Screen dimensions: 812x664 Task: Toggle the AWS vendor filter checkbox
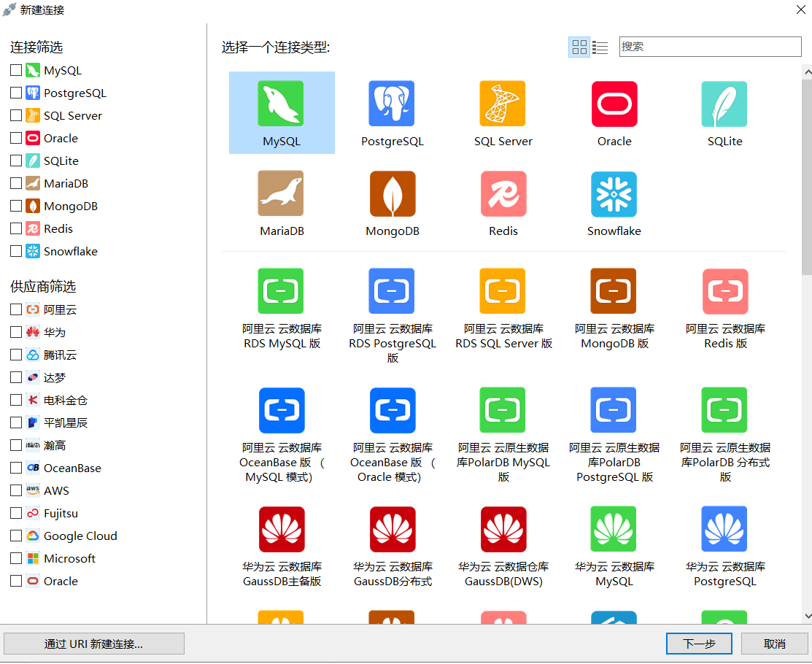16,491
